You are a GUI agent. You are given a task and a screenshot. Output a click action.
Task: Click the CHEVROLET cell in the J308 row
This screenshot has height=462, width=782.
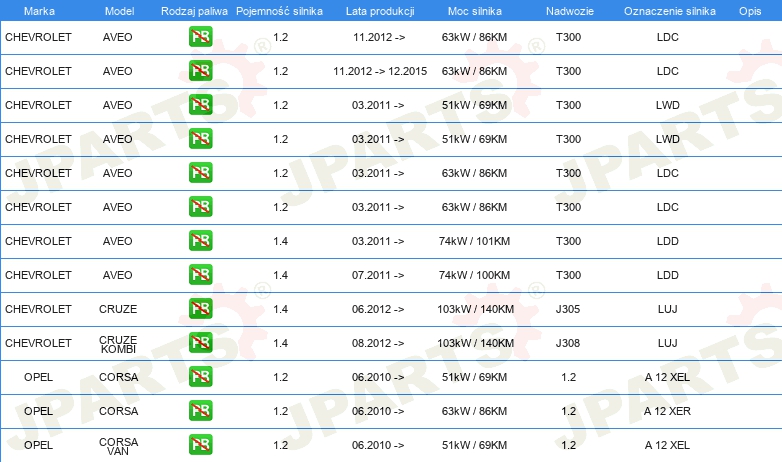tap(38, 343)
